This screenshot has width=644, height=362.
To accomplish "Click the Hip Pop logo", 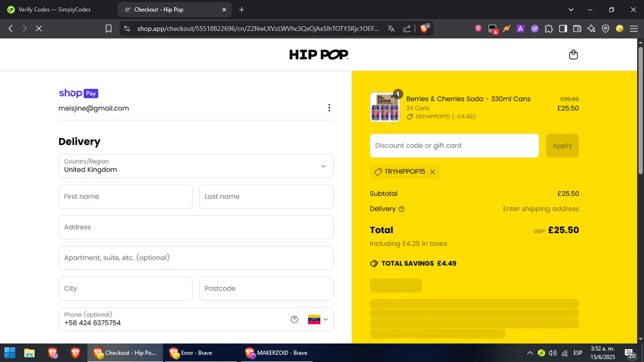I will click(319, 55).
